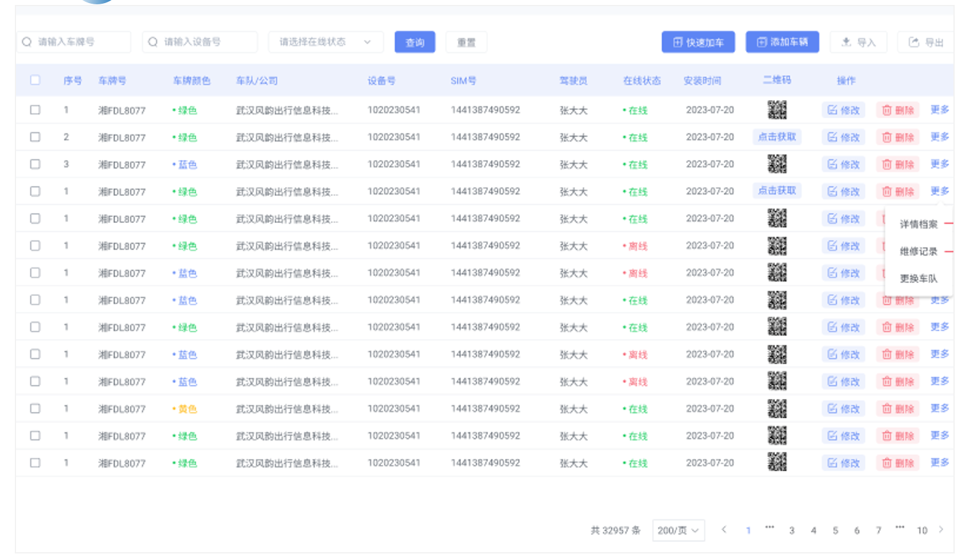
Task: Click the 添加车辆 button
Action: click(782, 42)
